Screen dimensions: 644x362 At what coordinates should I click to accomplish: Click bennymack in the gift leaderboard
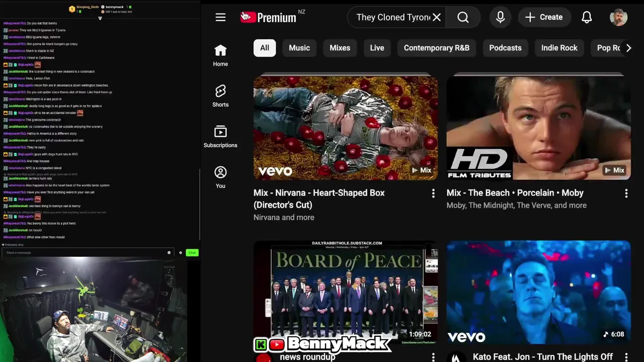(114, 7)
